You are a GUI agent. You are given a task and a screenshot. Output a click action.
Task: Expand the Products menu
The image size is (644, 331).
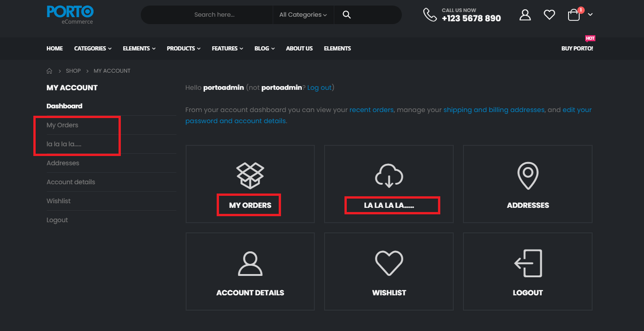pyautogui.click(x=184, y=48)
